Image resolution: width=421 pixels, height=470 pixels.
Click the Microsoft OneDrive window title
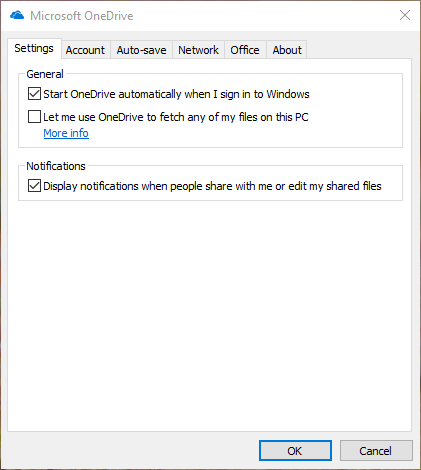pyautogui.click(x=82, y=16)
